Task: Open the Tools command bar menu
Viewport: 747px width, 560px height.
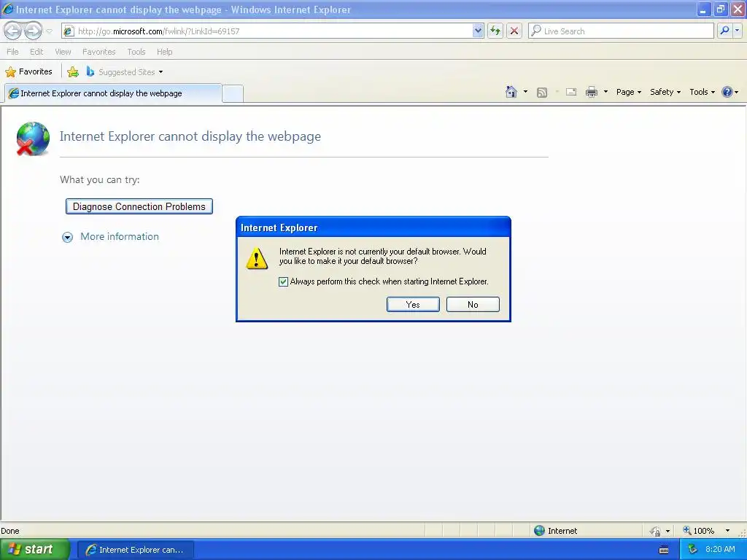Action: [702, 92]
